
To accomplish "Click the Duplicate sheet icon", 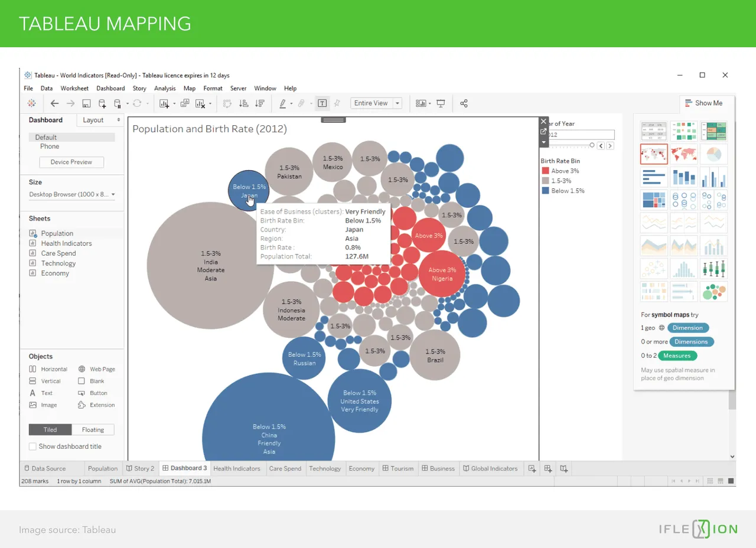I will point(184,103).
